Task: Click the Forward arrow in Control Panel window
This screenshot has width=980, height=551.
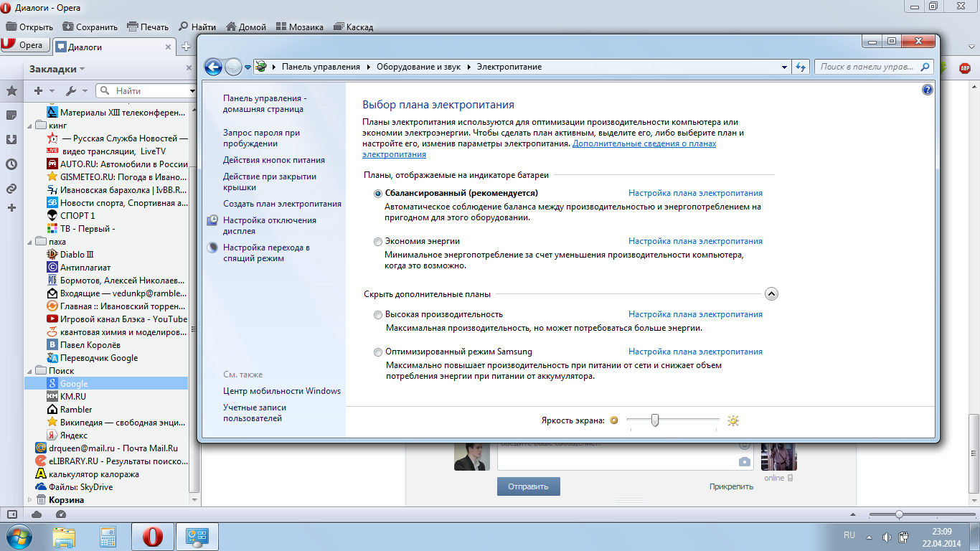Action: click(233, 67)
